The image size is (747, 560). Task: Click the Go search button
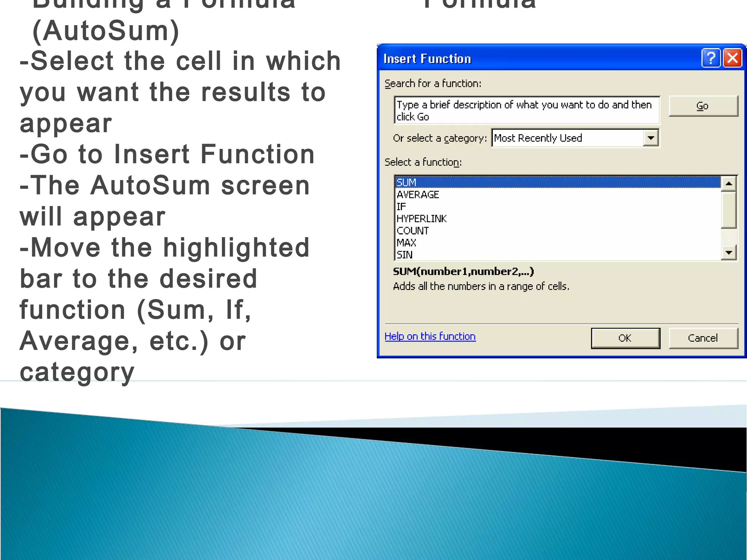tap(703, 106)
